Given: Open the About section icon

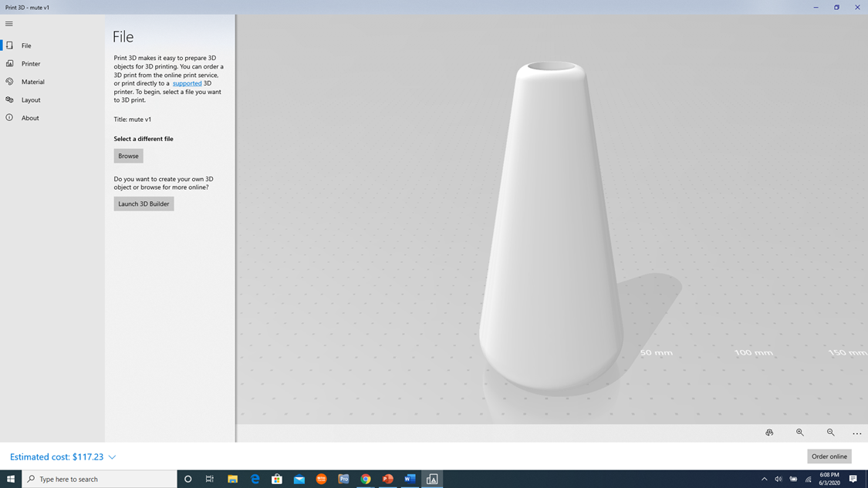Looking at the screenshot, I should pos(10,117).
